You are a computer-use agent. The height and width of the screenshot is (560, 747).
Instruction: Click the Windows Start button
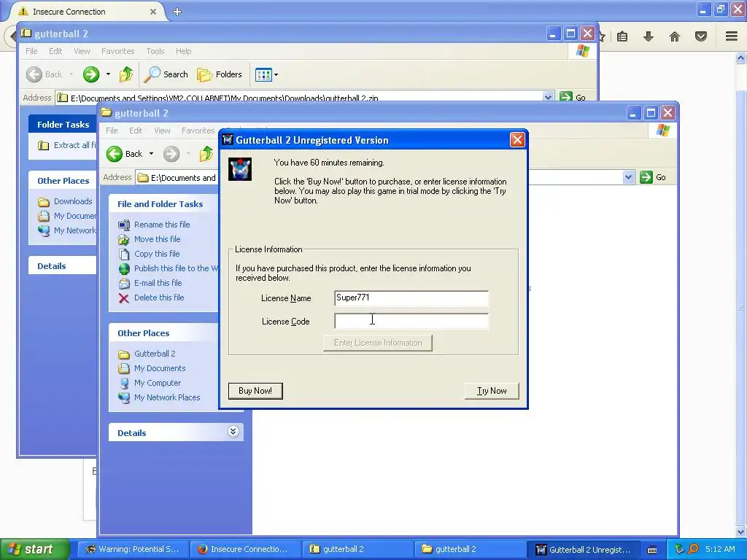[x=35, y=550]
